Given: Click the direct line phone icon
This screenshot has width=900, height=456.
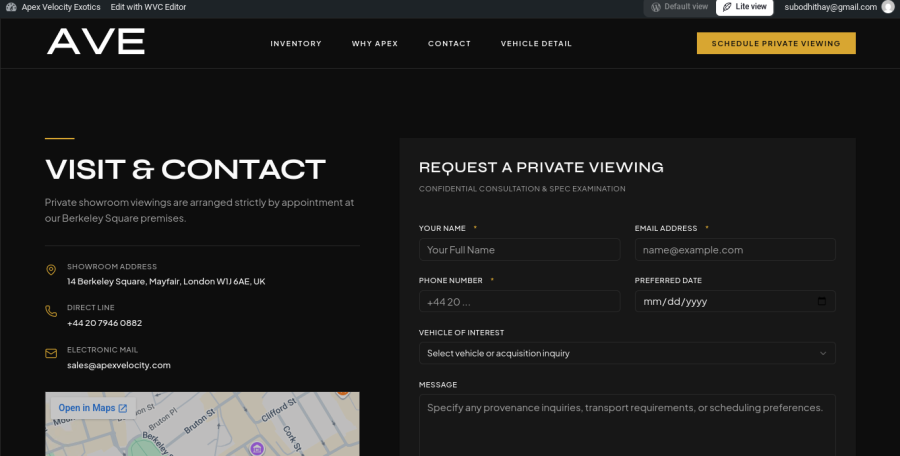Looking at the screenshot, I should [x=51, y=311].
